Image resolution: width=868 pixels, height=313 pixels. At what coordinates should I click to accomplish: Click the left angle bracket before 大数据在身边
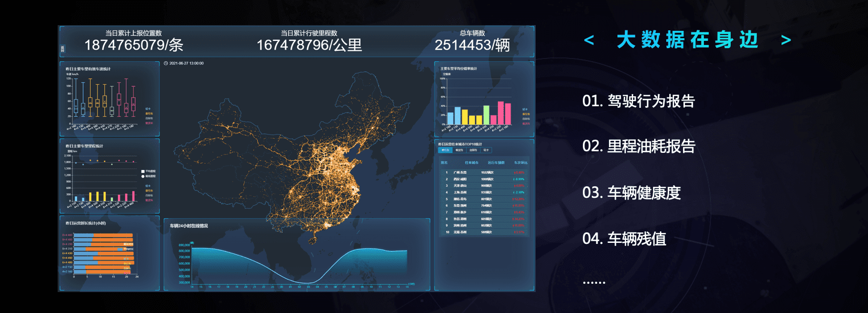pyautogui.click(x=589, y=40)
